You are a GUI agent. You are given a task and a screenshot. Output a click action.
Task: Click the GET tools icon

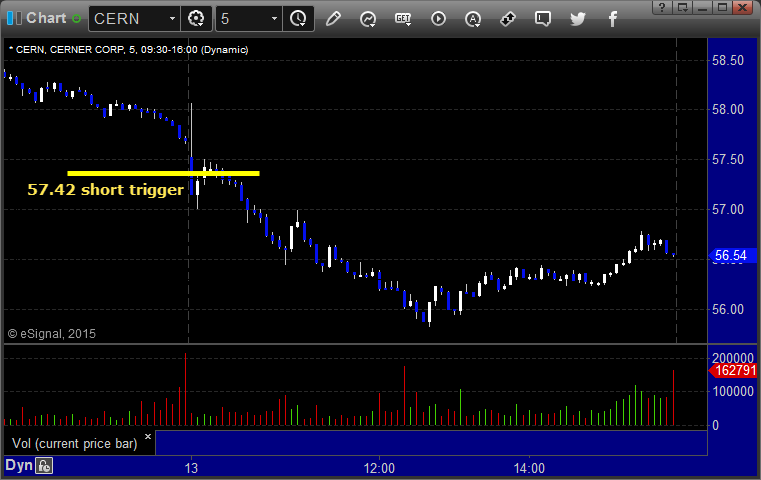(x=403, y=19)
